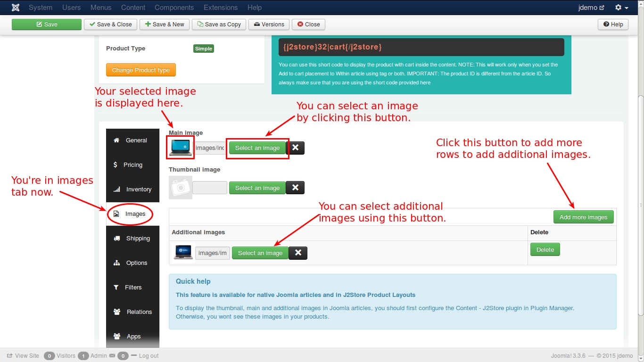Click the Main image laptop thumbnail
The width and height of the screenshot is (644, 362).
pos(181,148)
